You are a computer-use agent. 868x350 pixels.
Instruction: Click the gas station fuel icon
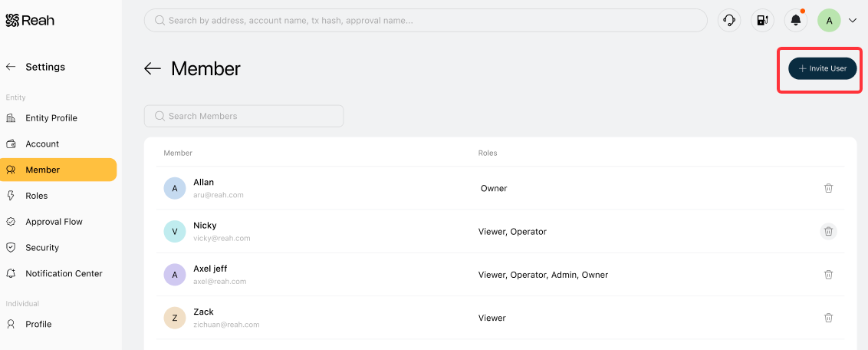(x=762, y=21)
